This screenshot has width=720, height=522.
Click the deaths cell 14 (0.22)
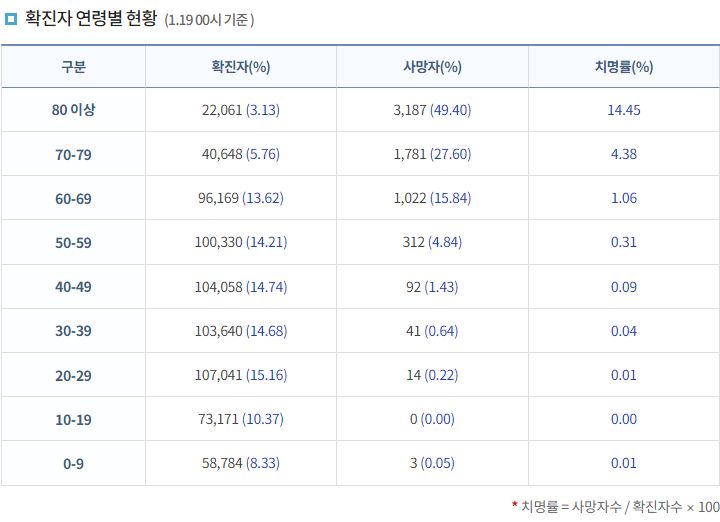(432, 375)
